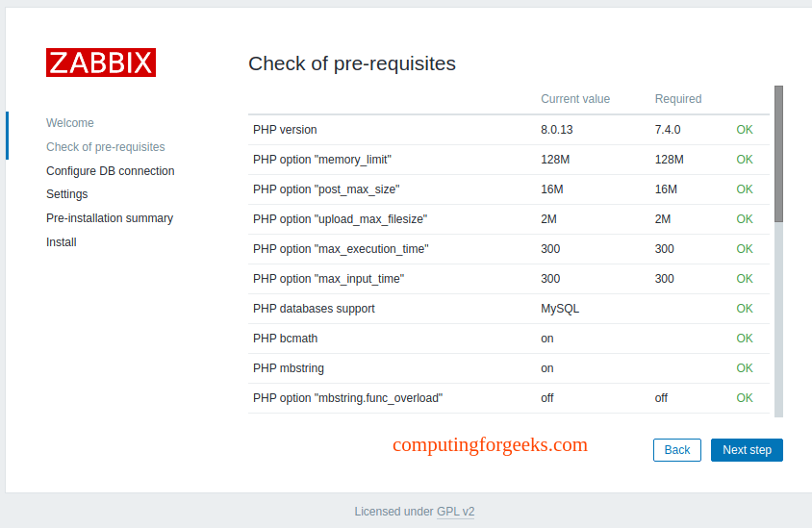Screen dimensions: 812x528
Task: Click the Current value column header
Action: (575, 99)
